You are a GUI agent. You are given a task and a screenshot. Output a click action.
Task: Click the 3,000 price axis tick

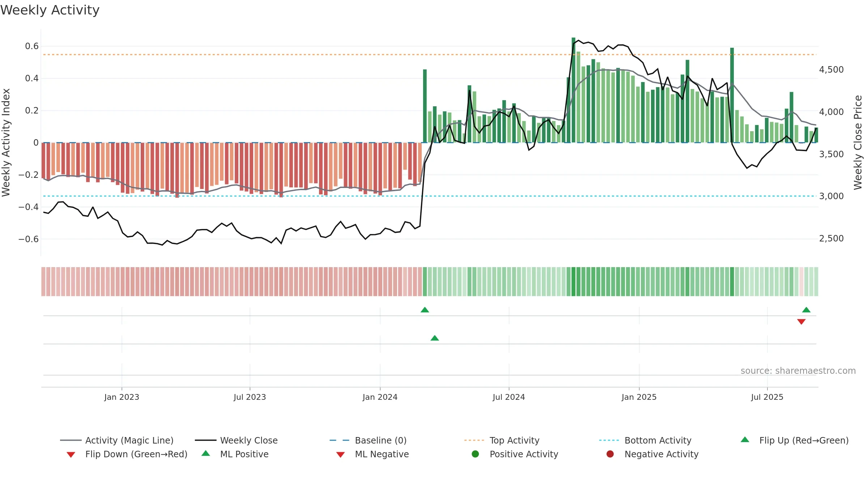(831, 196)
